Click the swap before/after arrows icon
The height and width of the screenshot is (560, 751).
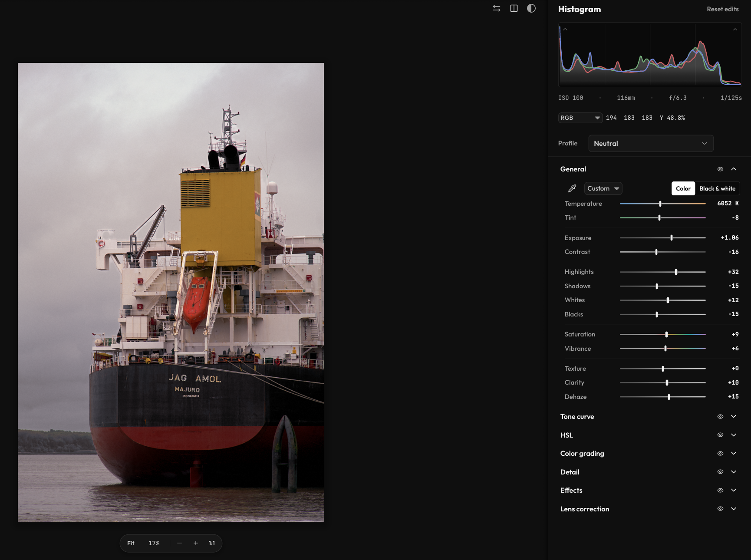[497, 8]
